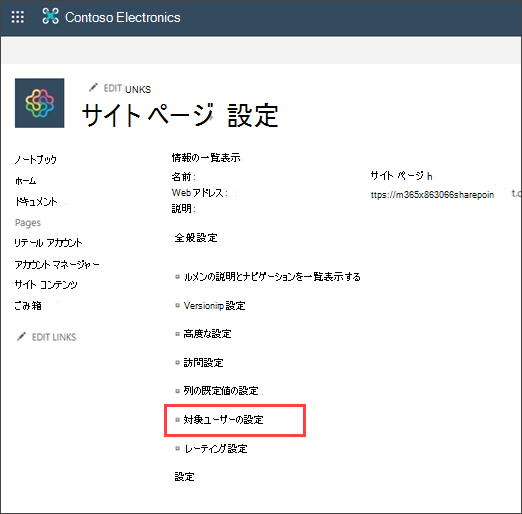522x514 pixels.
Task: Click the pencil icon beside top EDIT LINKS
Action: pyautogui.click(x=93, y=88)
